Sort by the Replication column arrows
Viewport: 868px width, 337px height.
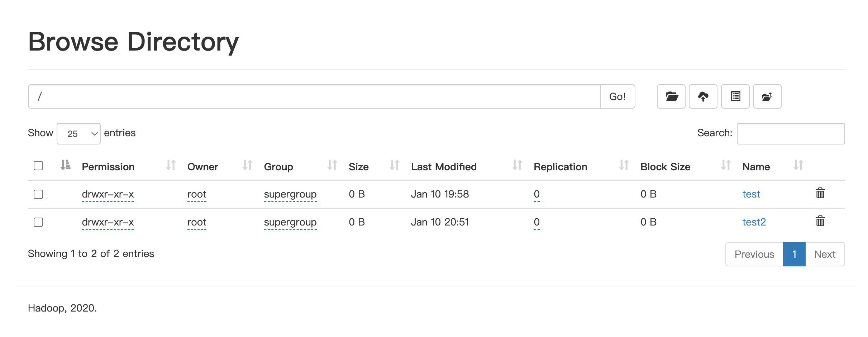pos(624,165)
